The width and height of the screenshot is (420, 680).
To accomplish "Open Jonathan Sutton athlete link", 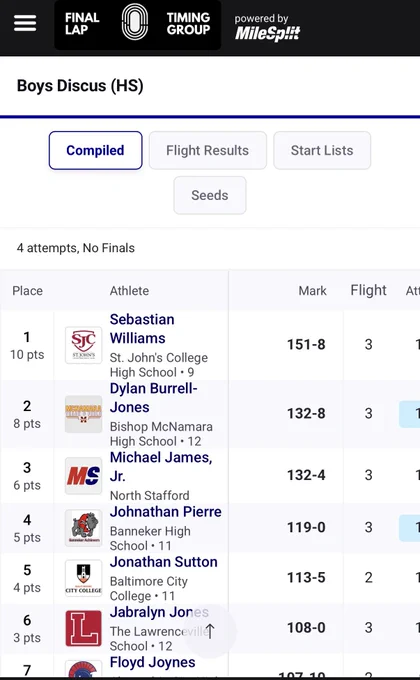I will pyautogui.click(x=163, y=562).
